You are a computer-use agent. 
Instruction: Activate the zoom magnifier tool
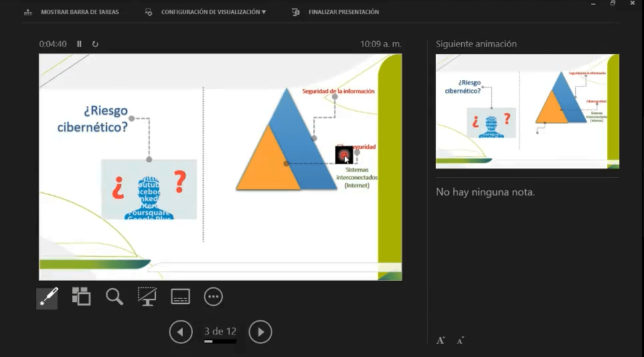(114, 297)
